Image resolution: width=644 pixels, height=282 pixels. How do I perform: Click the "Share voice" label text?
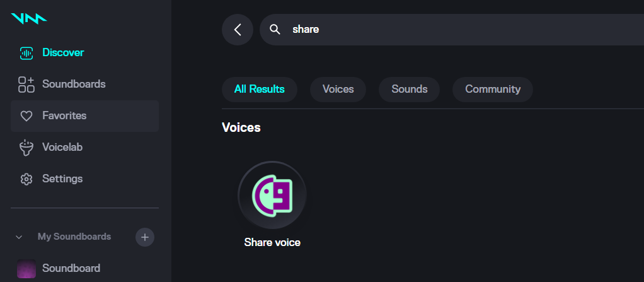pyautogui.click(x=272, y=242)
